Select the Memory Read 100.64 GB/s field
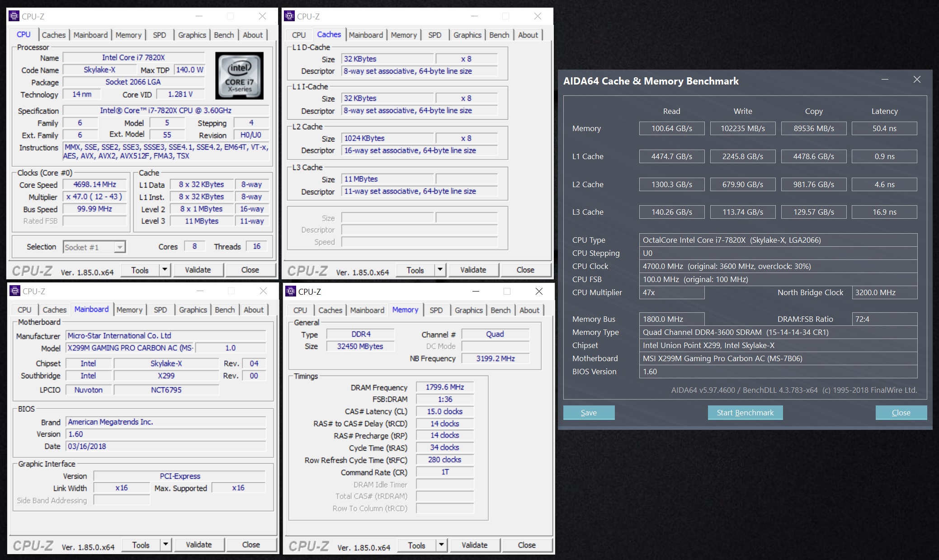Viewport: 939px width, 560px height. tap(672, 128)
